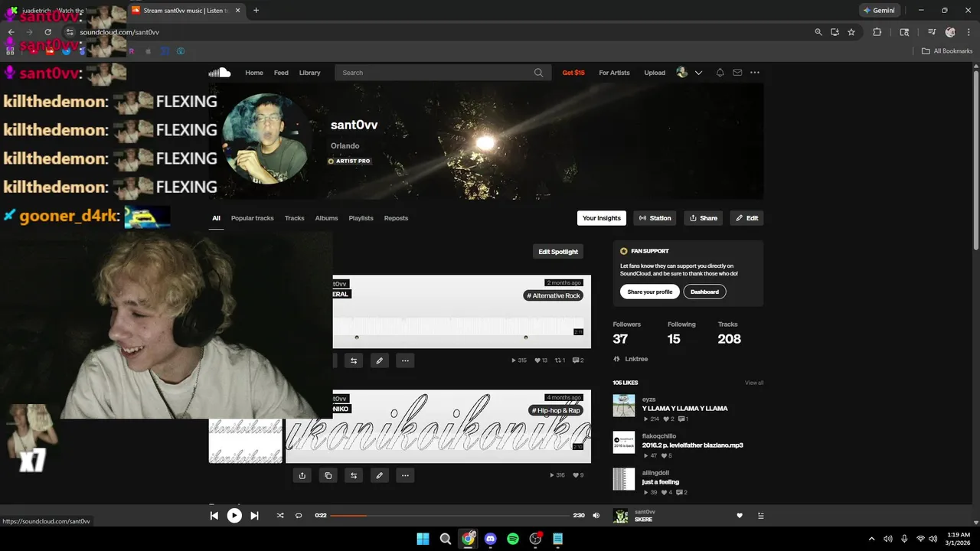
Task: Repost the Alternative Rock track
Action: click(354, 360)
